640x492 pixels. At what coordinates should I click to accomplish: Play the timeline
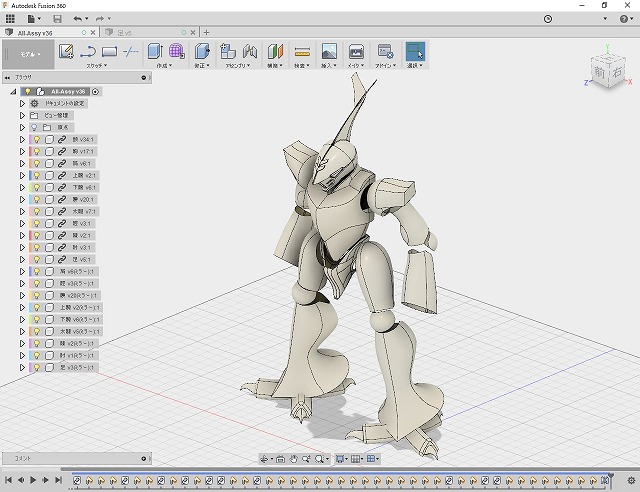pyautogui.click(x=33, y=480)
